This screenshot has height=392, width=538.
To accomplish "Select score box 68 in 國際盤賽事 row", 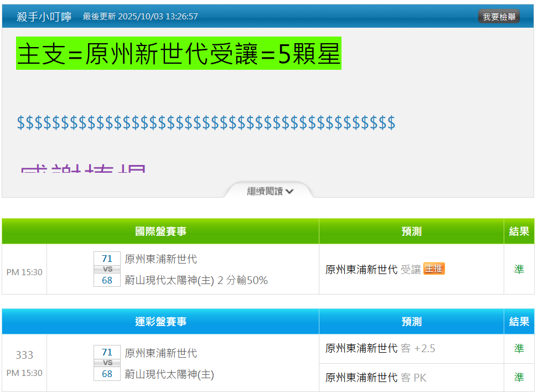I will coord(107,280).
